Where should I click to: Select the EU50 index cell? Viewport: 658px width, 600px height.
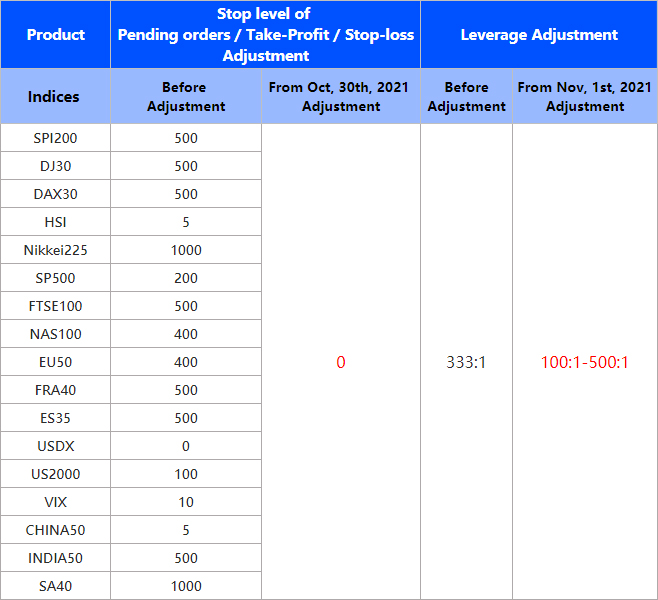click(55, 362)
